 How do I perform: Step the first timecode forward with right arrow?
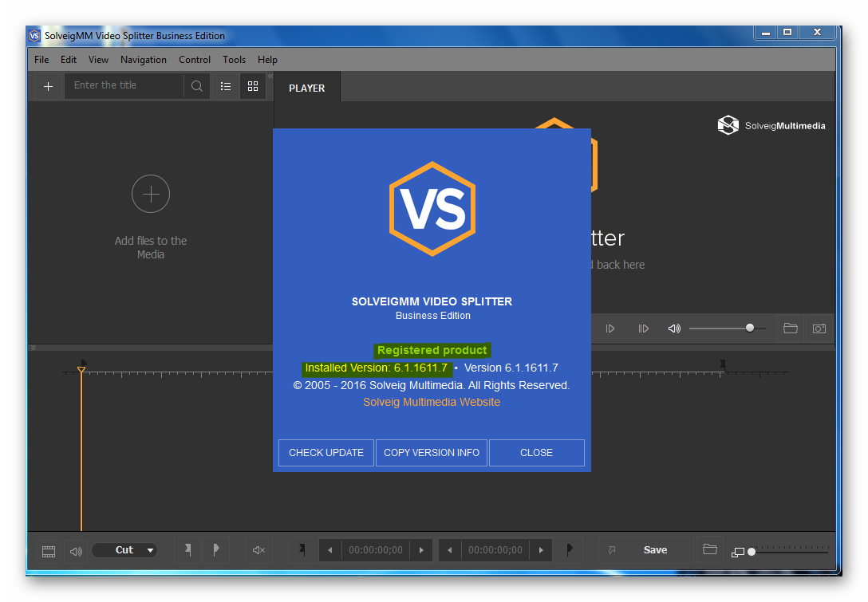(421, 550)
